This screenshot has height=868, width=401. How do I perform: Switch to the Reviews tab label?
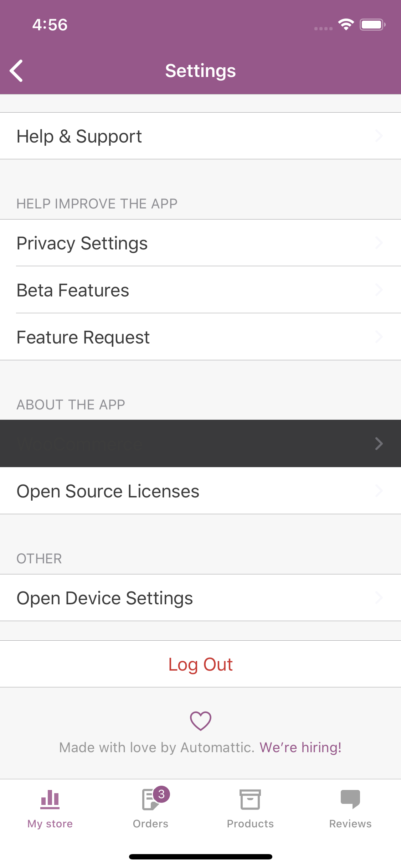(x=350, y=824)
